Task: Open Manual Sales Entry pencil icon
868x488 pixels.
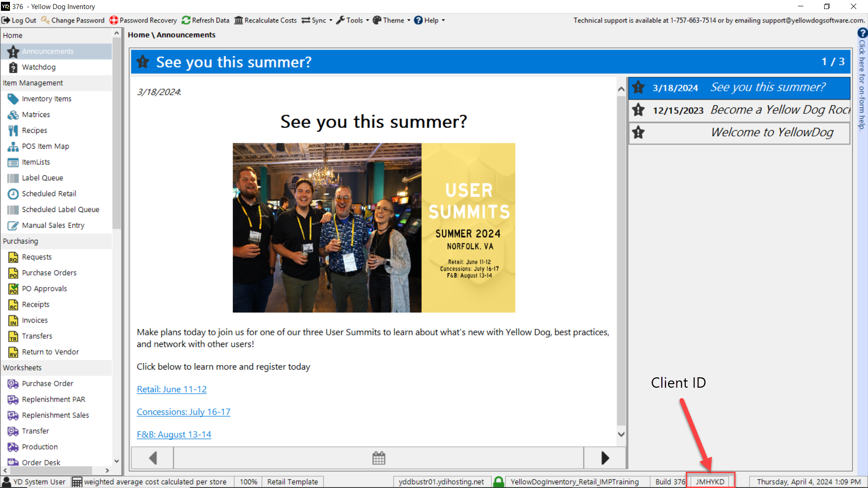Action: [x=13, y=225]
